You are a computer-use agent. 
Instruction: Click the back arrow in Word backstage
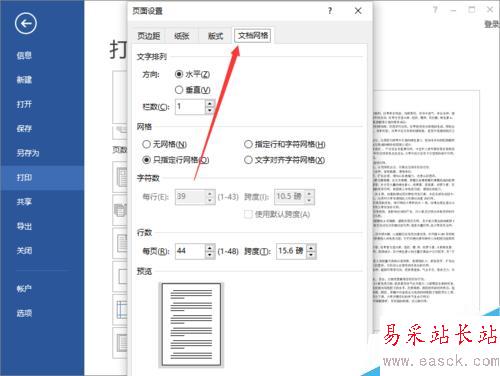pos(26,23)
